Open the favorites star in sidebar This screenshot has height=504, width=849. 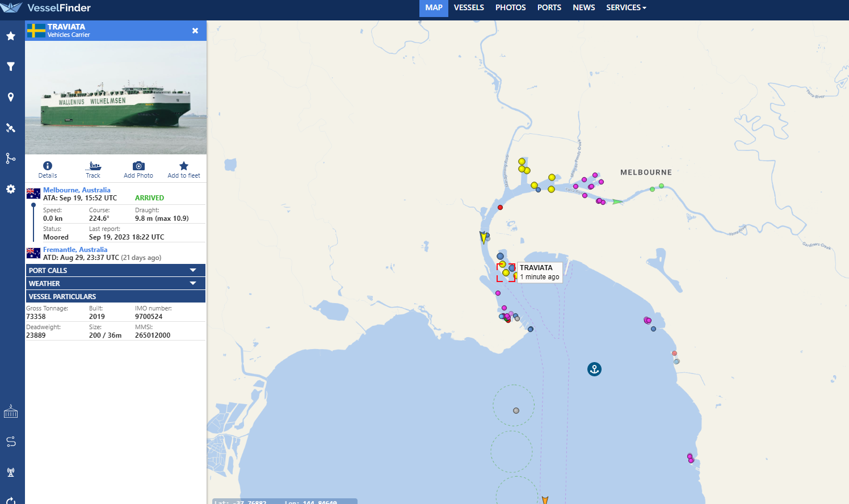pyautogui.click(x=11, y=36)
